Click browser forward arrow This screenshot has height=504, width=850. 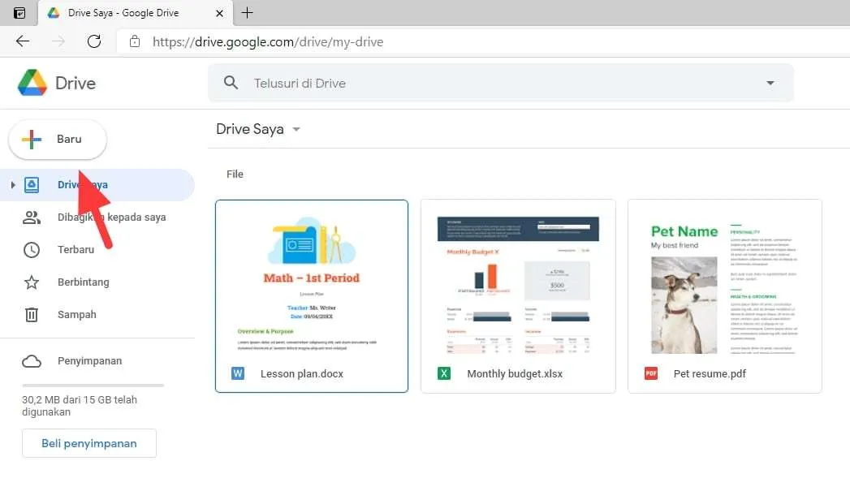58,41
